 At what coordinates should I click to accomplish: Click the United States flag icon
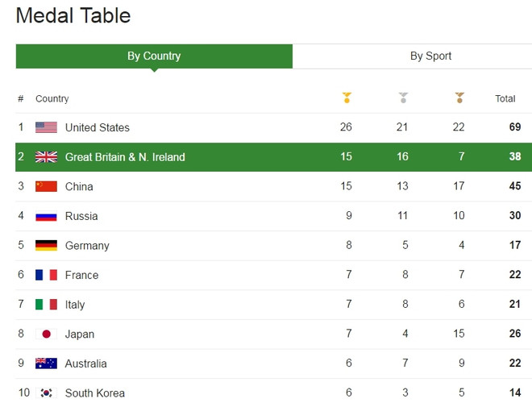46,127
